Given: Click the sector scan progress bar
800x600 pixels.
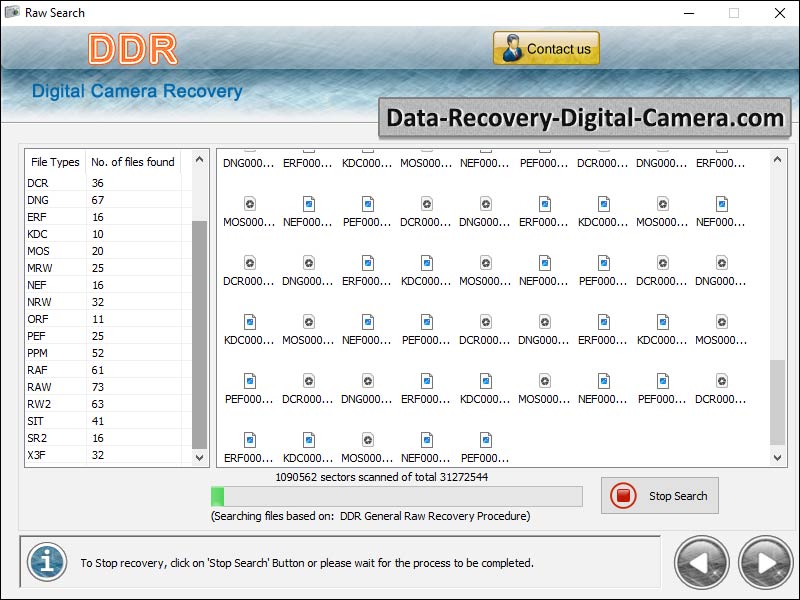Looking at the screenshot, I should [x=396, y=497].
